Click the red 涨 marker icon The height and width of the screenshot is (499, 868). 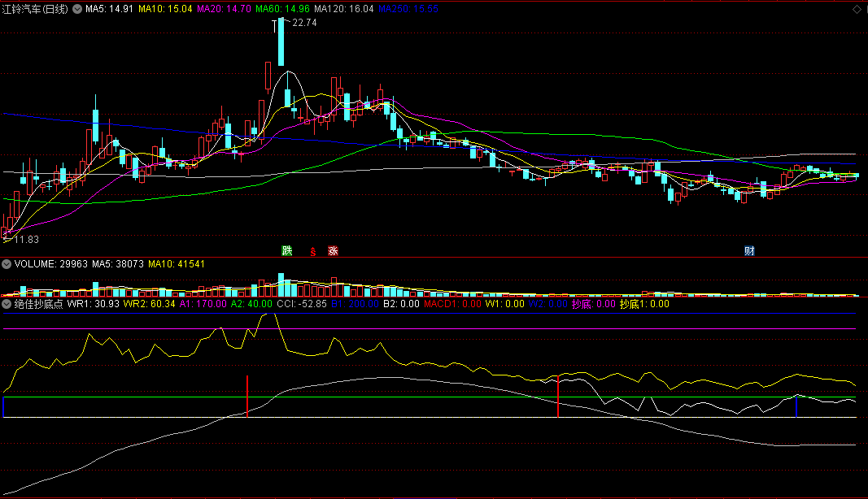tap(333, 250)
